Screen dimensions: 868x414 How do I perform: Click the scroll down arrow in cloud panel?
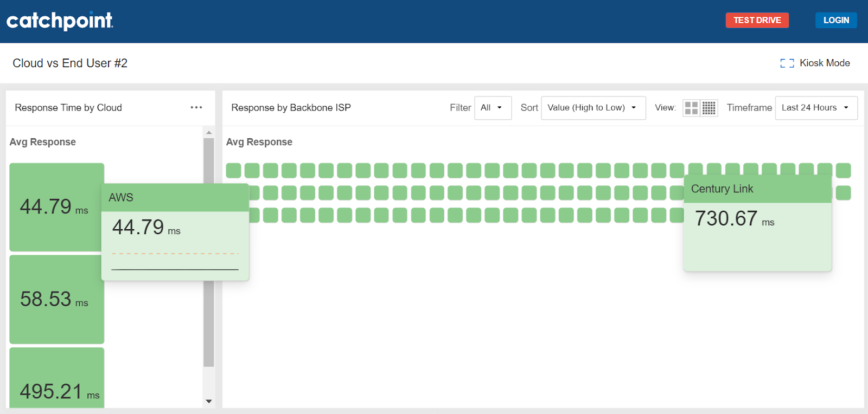[x=209, y=402]
